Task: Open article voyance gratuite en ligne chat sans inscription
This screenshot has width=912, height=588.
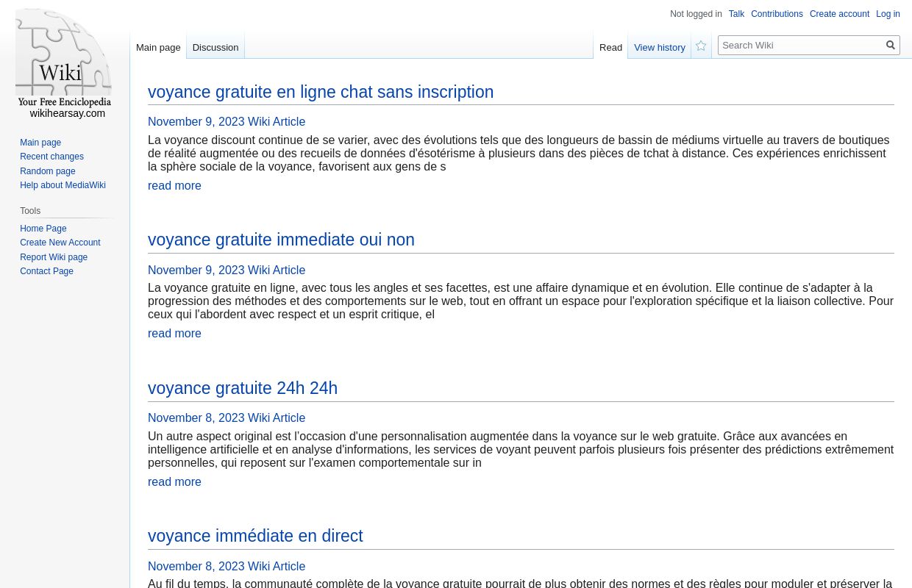Action: (321, 92)
